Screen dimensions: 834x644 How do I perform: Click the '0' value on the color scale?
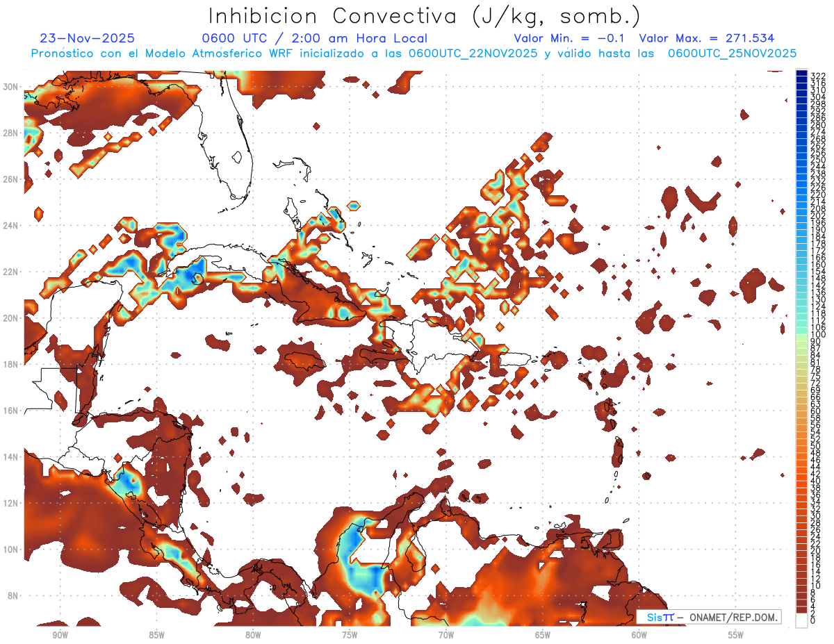click(x=813, y=620)
